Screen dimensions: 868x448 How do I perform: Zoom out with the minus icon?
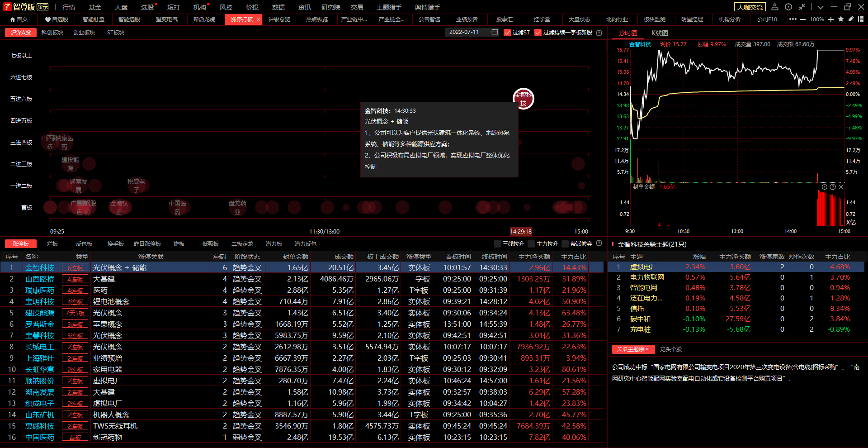[803, 19]
